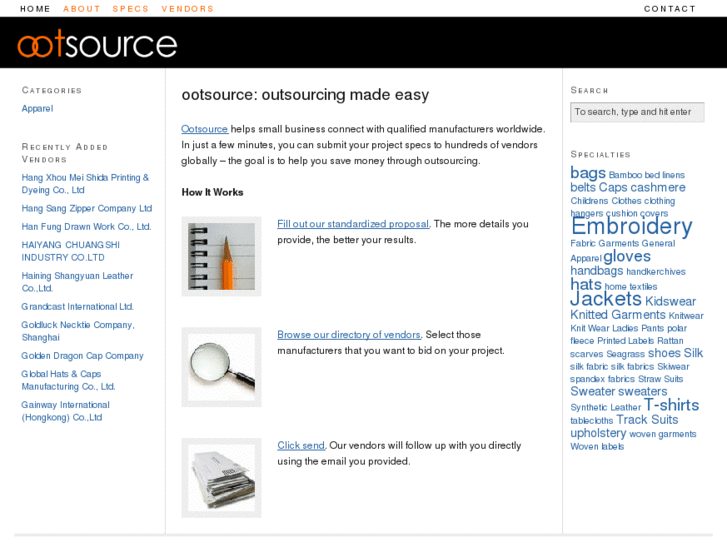
Task: Select the 'tablecloths' specialty tag
Action: click(x=592, y=421)
